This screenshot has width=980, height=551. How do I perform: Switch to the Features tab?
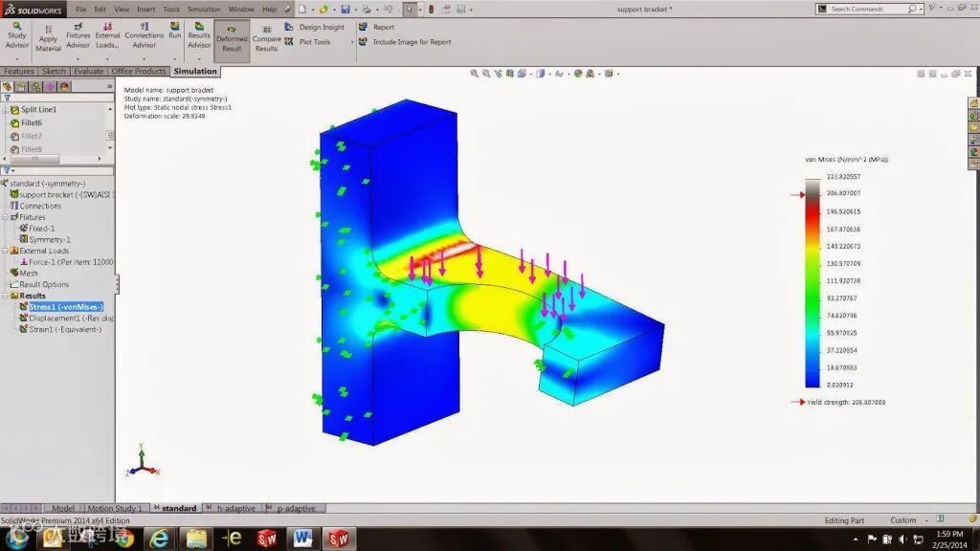coord(19,71)
